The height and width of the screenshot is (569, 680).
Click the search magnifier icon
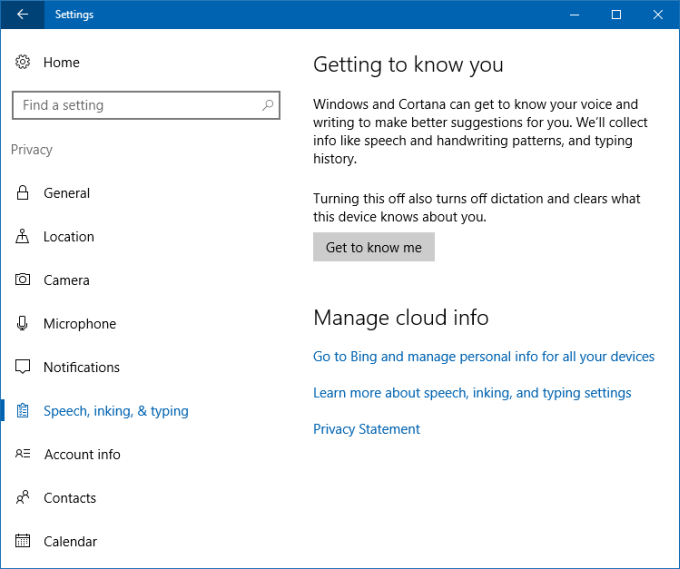[267, 105]
